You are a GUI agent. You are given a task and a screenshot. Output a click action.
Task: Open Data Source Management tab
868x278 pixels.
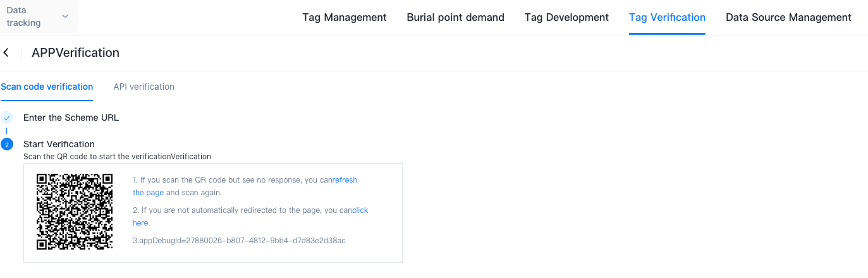(788, 17)
